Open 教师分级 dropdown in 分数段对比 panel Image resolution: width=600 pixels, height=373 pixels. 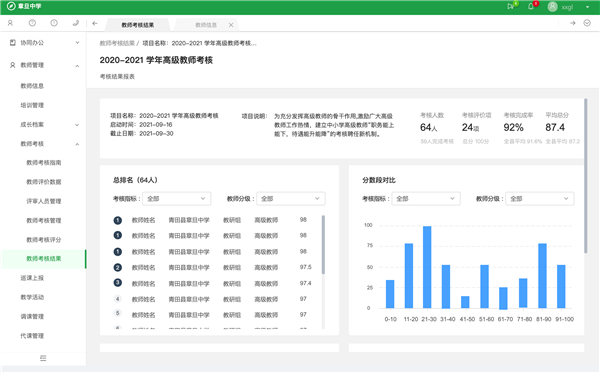[540, 199]
